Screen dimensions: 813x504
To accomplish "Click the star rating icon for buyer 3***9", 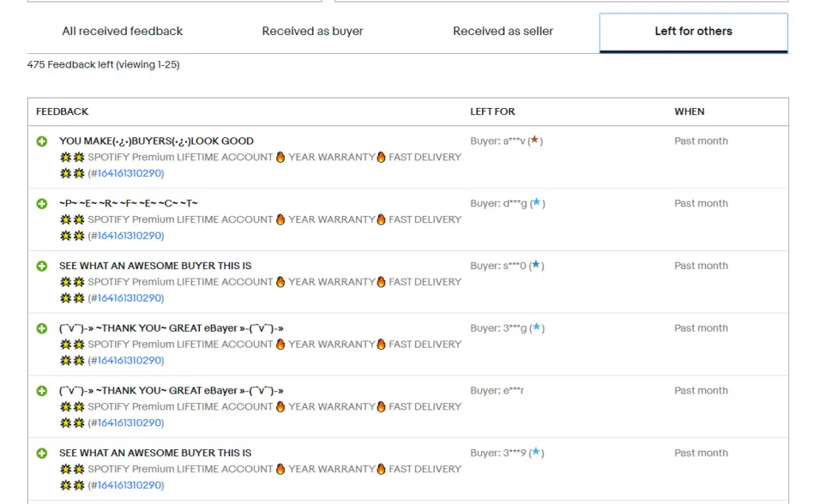I will [537, 452].
